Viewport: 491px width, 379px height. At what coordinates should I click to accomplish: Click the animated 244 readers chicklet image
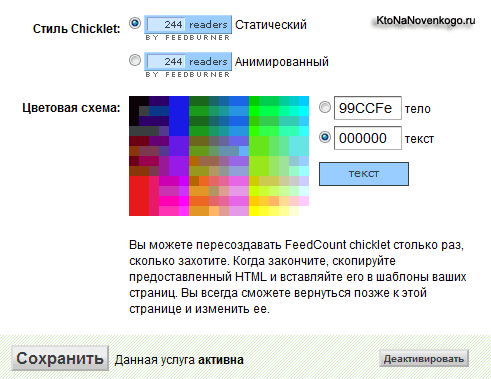tap(188, 65)
